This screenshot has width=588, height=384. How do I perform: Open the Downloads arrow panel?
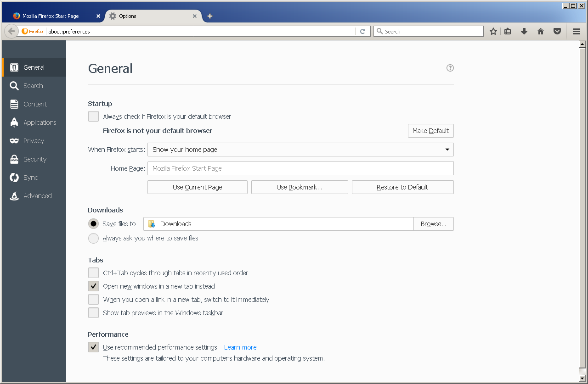tap(524, 31)
